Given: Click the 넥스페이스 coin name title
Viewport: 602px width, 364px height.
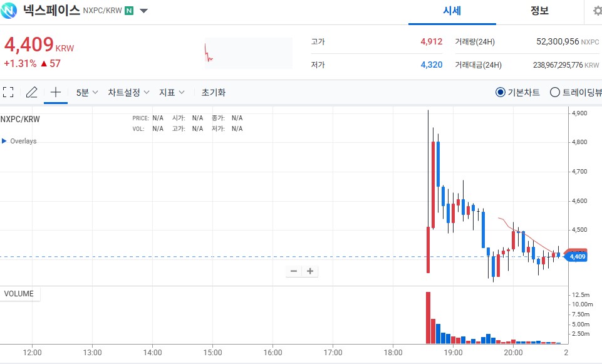Looking at the screenshot, I should tap(51, 11).
